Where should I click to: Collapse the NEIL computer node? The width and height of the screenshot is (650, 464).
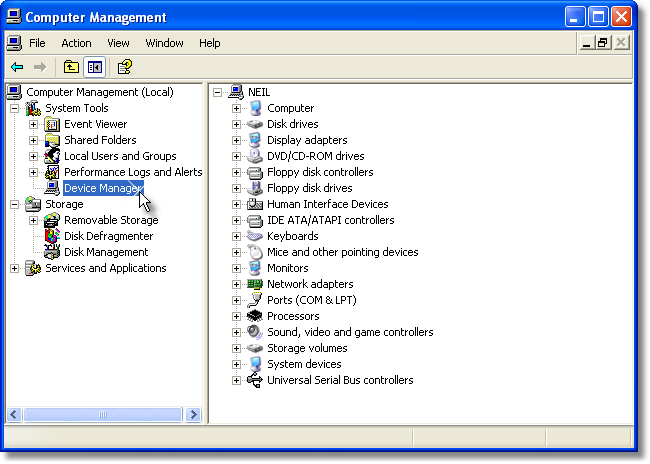(x=217, y=92)
